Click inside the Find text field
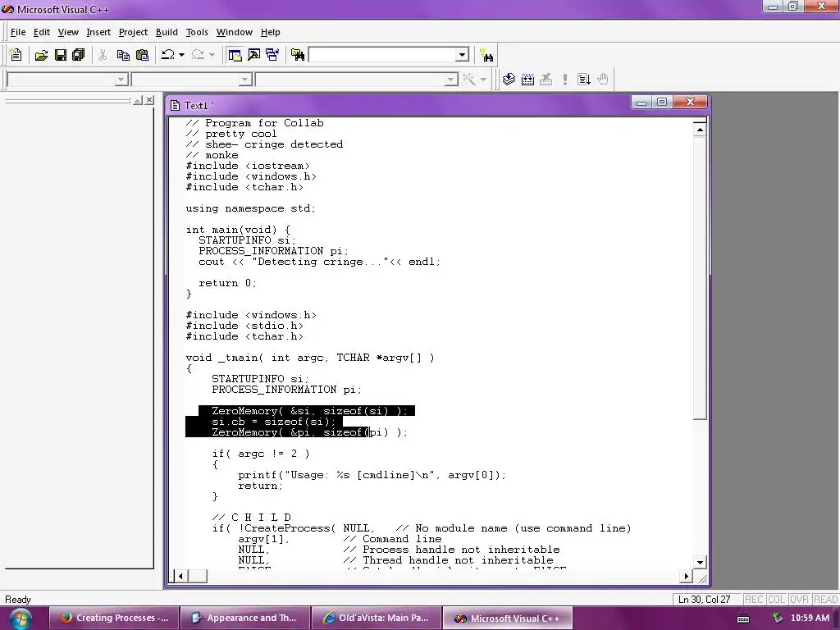The image size is (840, 630). (x=383, y=55)
